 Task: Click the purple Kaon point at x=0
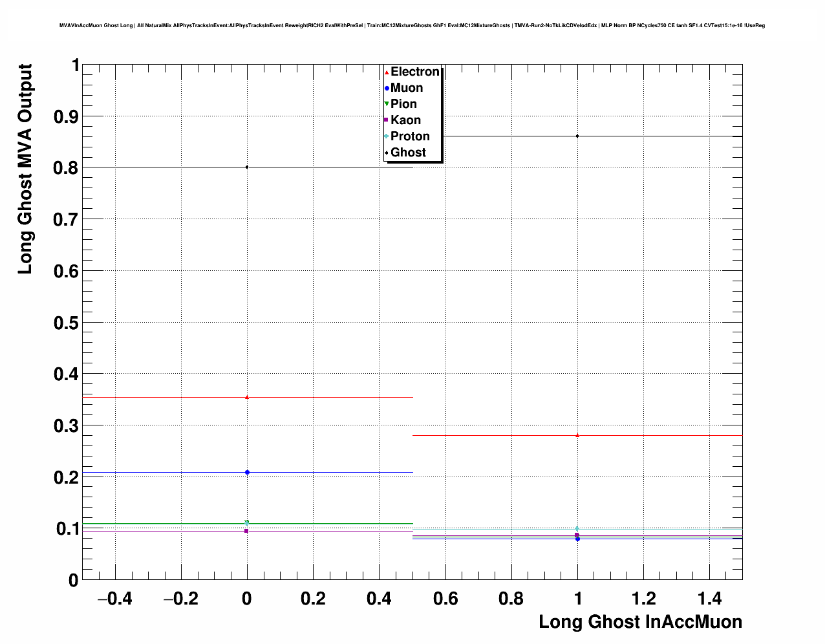coord(247,531)
